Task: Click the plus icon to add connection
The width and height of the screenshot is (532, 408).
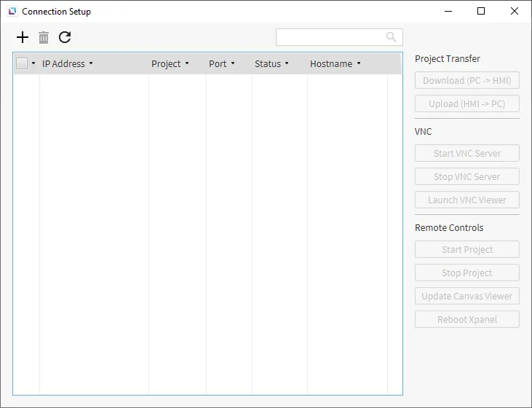Action: click(x=23, y=37)
